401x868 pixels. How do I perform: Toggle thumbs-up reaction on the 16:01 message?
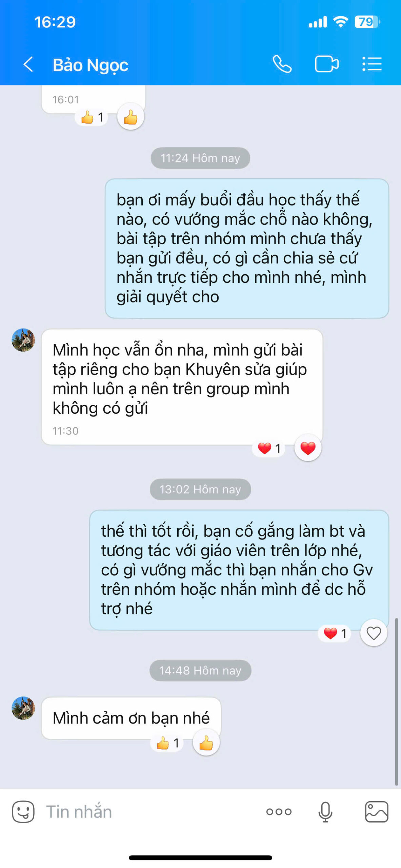(x=131, y=117)
